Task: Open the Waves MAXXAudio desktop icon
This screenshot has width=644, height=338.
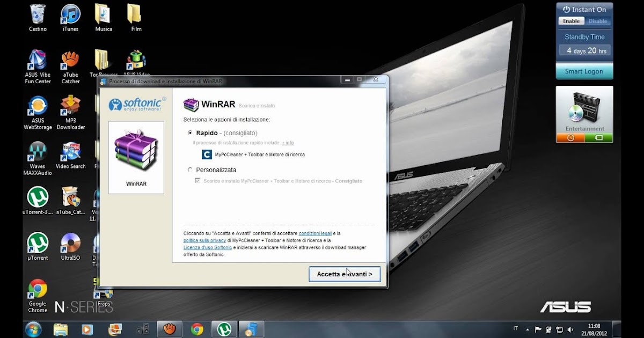Action: tap(38, 159)
